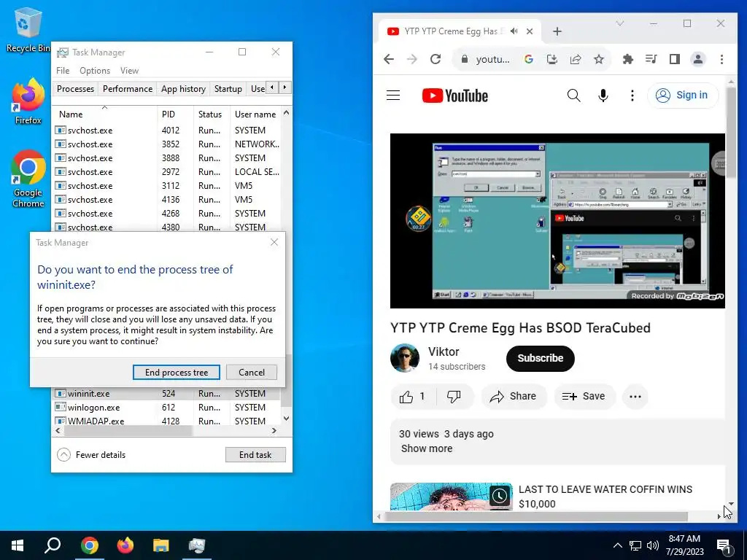Subscribe to Viktor's channel
Screen dimensions: 747x560
(x=541, y=359)
